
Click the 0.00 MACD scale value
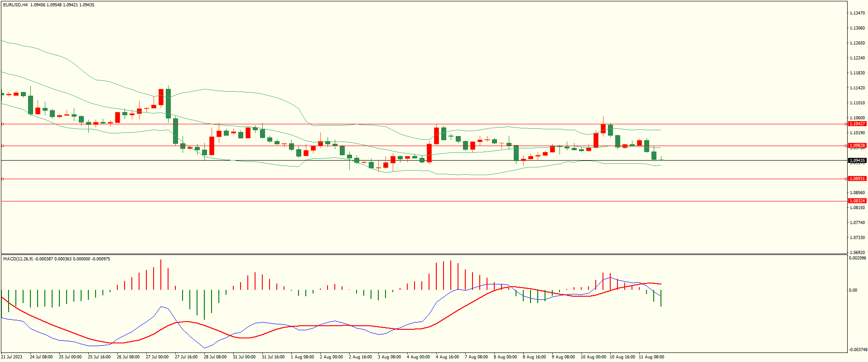coord(853,290)
